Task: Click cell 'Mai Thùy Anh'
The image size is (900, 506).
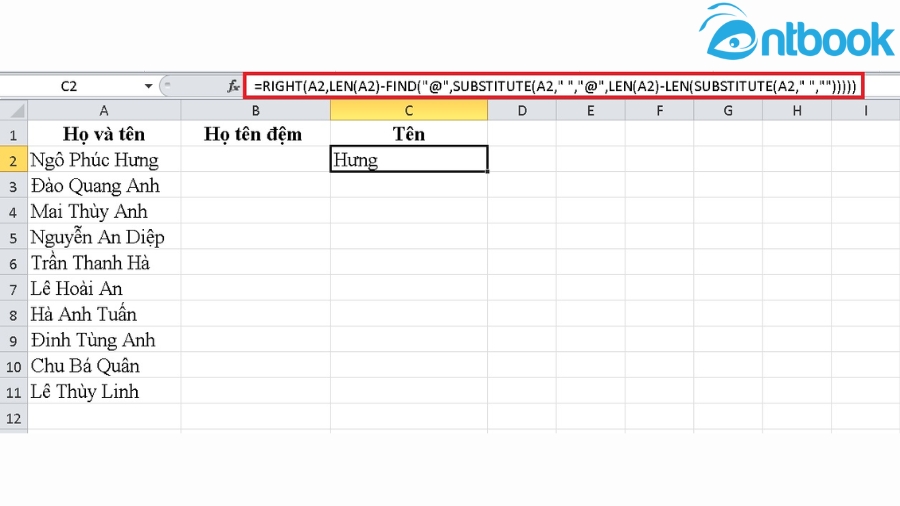Action: point(104,211)
